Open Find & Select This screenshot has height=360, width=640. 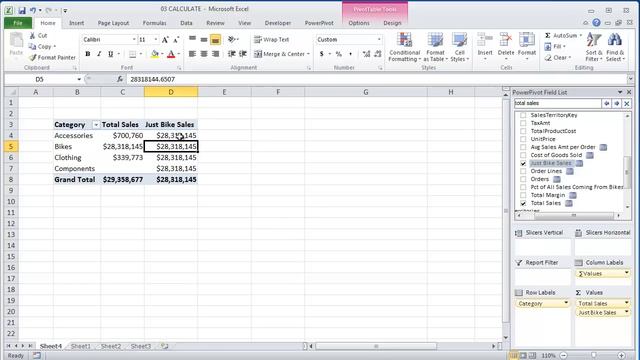pyautogui.click(x=615, y=48)
